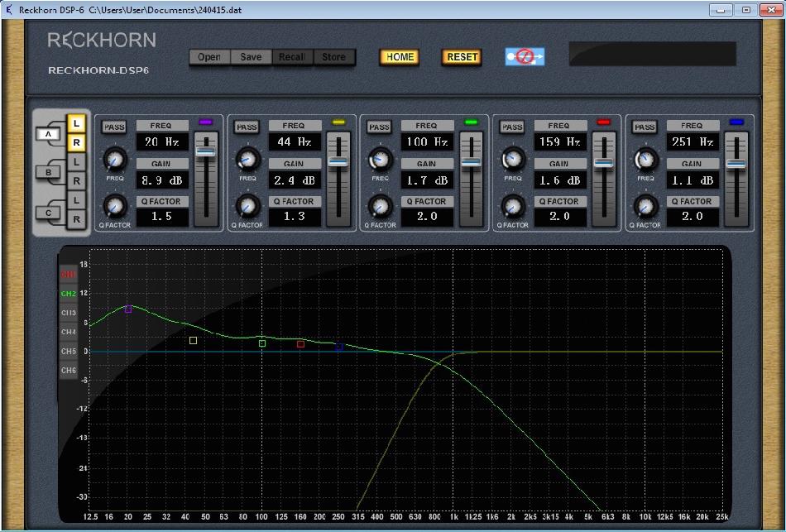Click the gain fader of the 20 Hz band
The height and width of the screenshot is (532, 786).
click(x=205, y=151)
